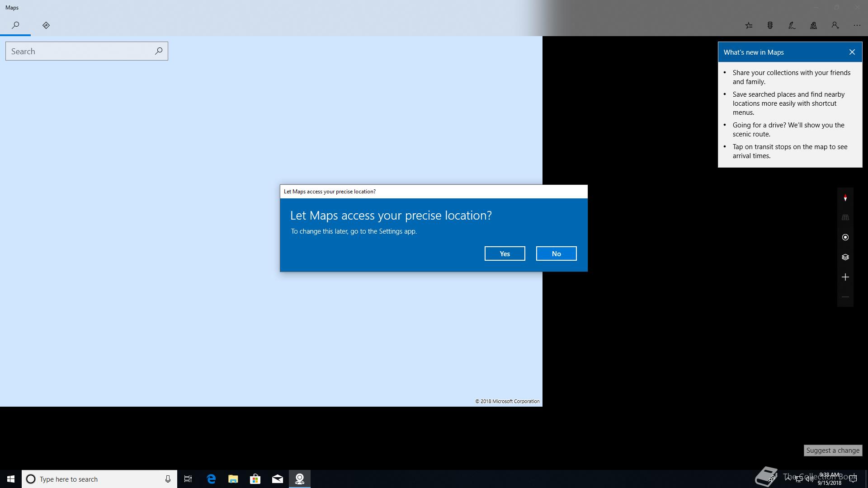Open Mail app from taskbar
Screen dimensions: 868x488
pos(278,479)
